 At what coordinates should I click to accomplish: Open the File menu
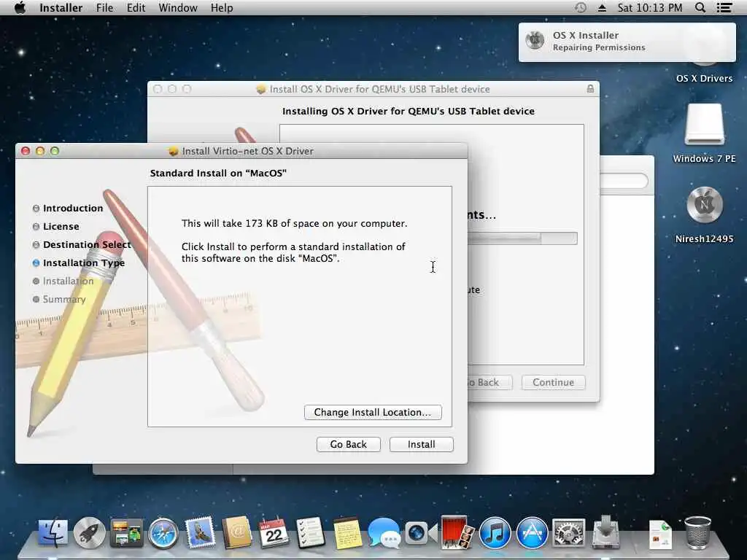[x=104, y=7]
